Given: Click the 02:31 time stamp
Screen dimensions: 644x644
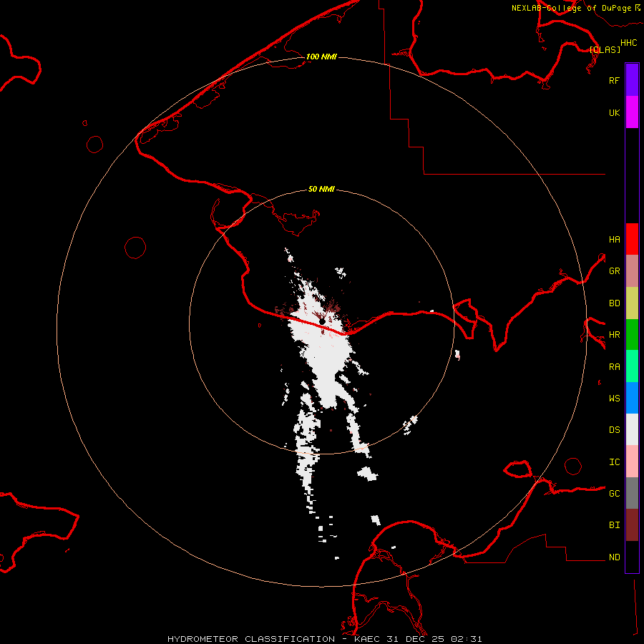Looking at the screenshot, I should (467, 639).
